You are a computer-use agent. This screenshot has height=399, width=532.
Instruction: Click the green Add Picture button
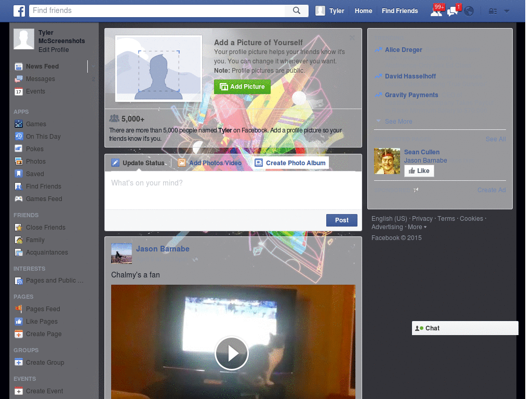click(242, 87)
